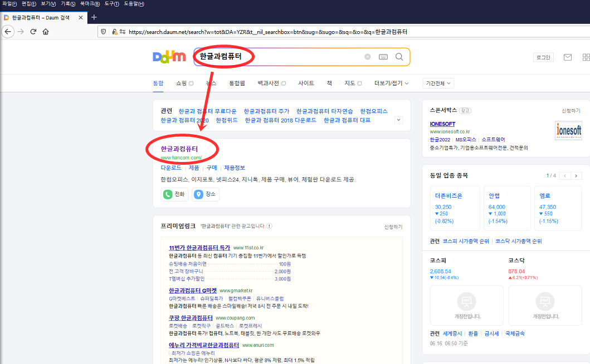This screenshot has height=364, width=590.
Task: Click the info icon beside 프리미엄링크 notice
Action: click(x=270, y=226)
